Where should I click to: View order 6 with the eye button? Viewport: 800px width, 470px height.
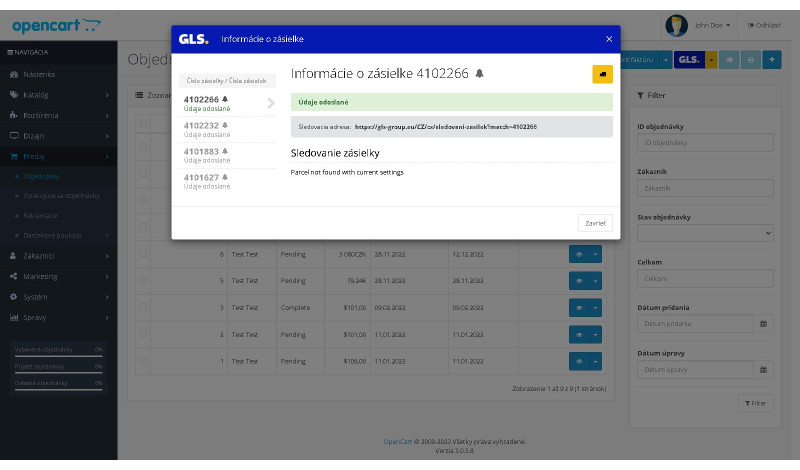[579, 254]
